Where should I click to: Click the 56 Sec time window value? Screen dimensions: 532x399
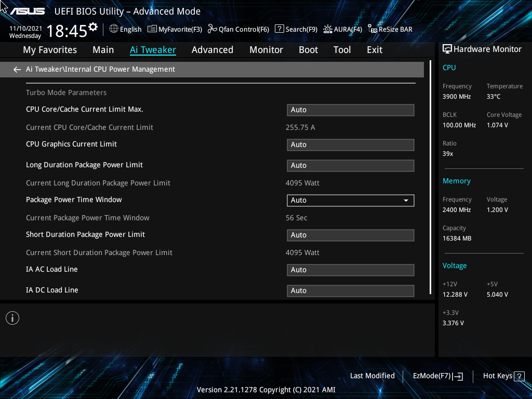click(297, 218)
